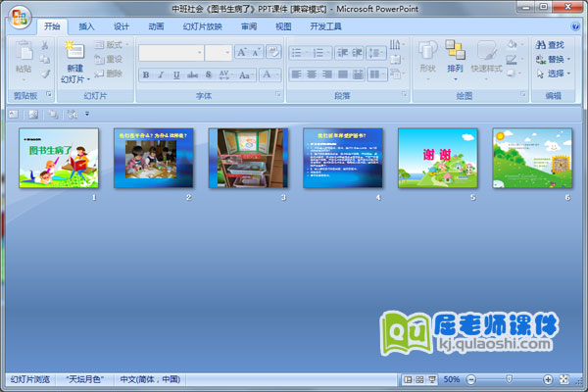Click the Select button

[x=553, y=73]
